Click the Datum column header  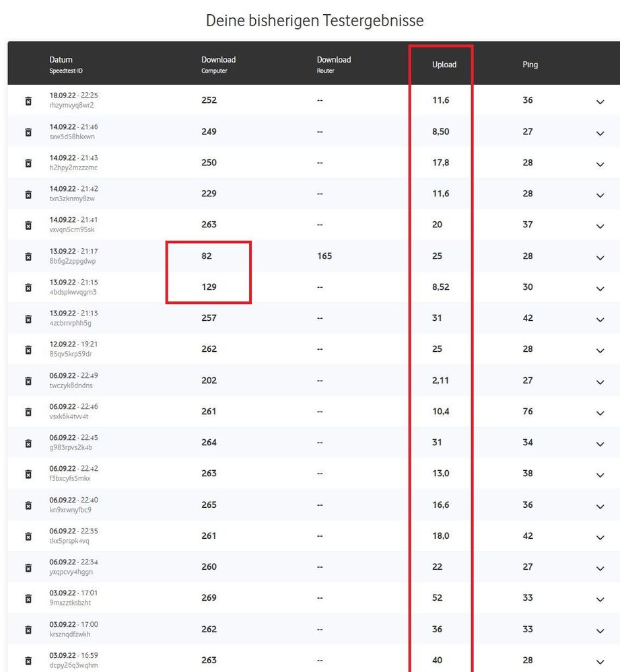pyautogui.click(x=61, y=60)
